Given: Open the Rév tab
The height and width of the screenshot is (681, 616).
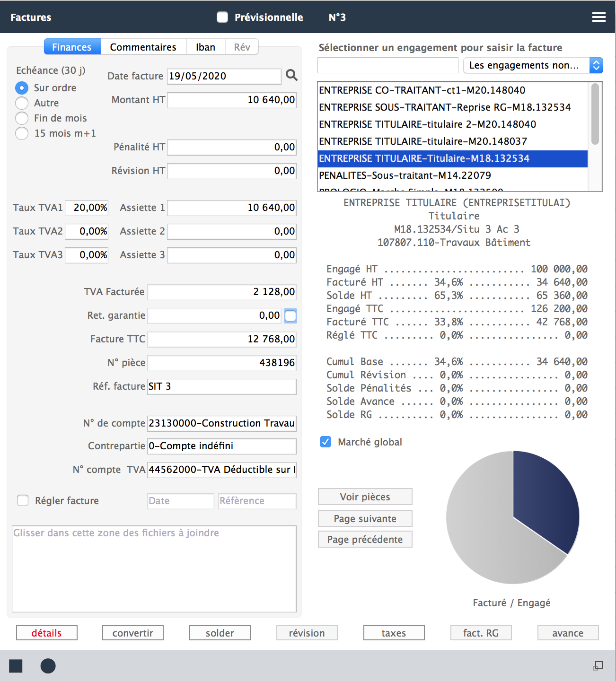Looking at the screenshot, I should pyautogui.click(x=242, y=47).
